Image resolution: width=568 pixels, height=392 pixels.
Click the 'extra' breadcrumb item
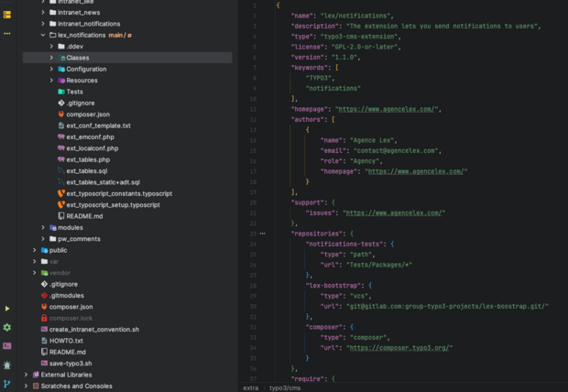[251, 388]
